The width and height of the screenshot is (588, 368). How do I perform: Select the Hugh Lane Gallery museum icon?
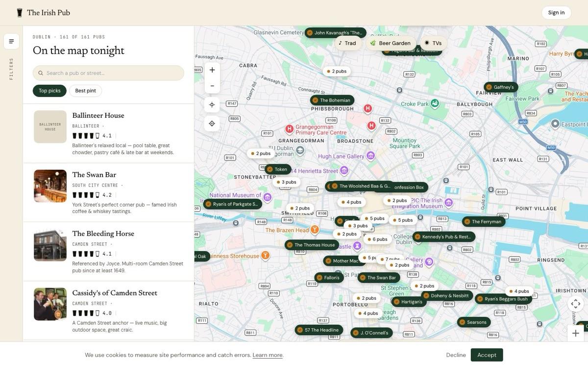(x=371, y=156)
